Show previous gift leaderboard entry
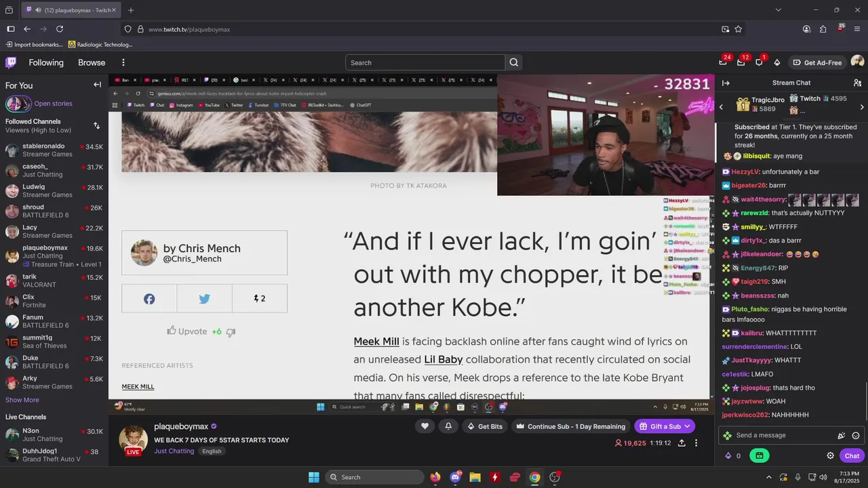Viewport: 868px width, 488px height. 721,107
